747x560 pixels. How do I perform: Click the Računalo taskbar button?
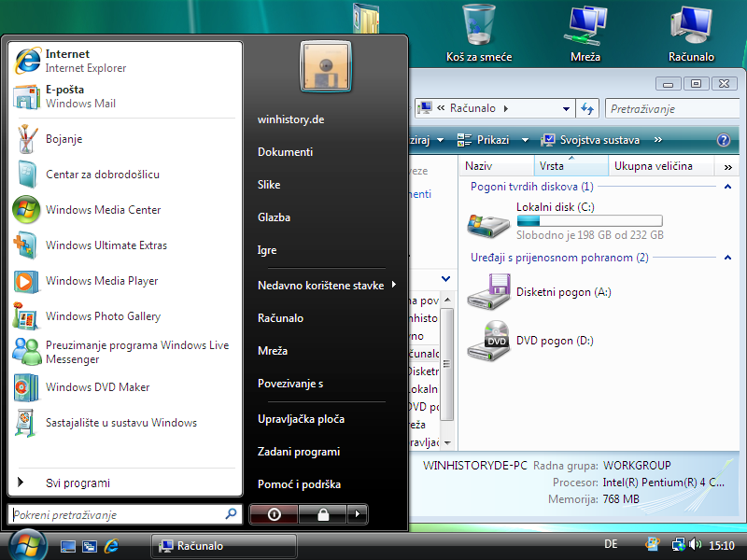[x=224, y=546]
